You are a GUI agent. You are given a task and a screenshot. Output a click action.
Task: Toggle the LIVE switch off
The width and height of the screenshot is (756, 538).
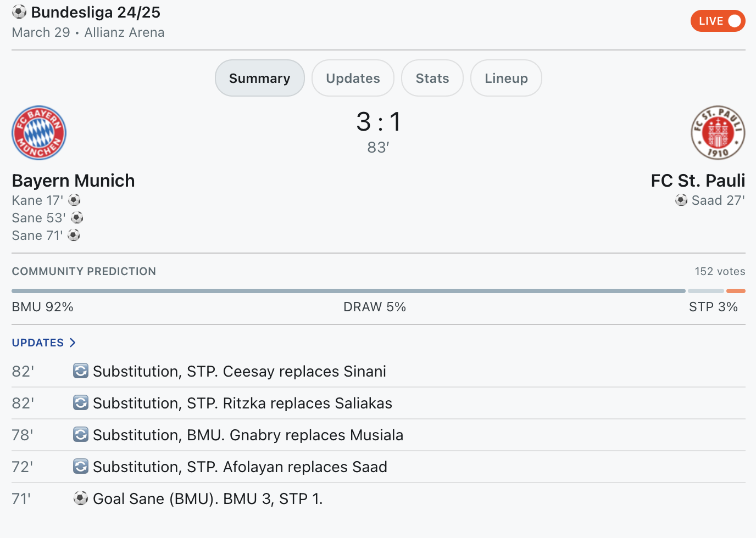pos(718,21)
